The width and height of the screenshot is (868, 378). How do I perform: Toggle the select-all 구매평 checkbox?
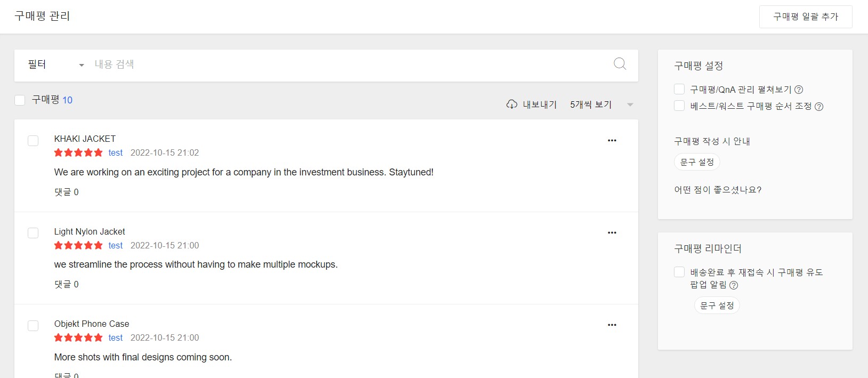click(x=20, y=100)
